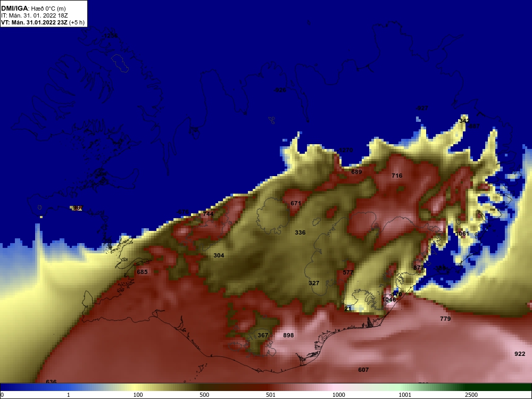Screen dimensions: 532x399
Task: Click the legend label '2500'
Action: (x=471, y=395)
